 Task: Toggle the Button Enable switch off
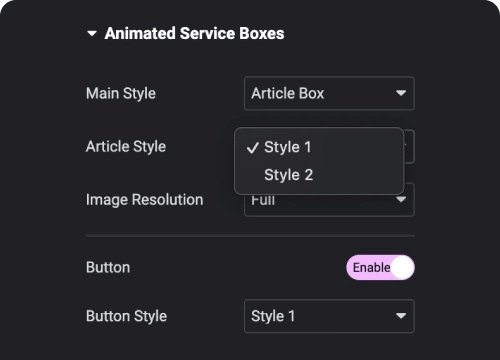click(380, 267)
